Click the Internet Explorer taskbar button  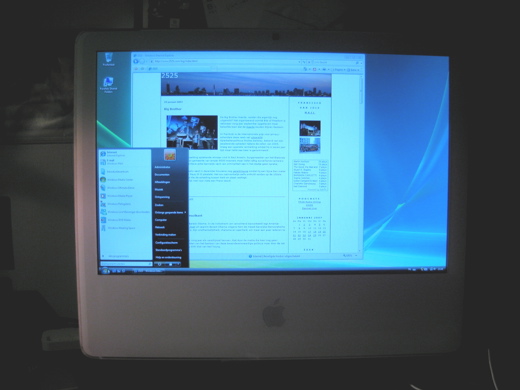pyautogui.click(x=149, y=271)
